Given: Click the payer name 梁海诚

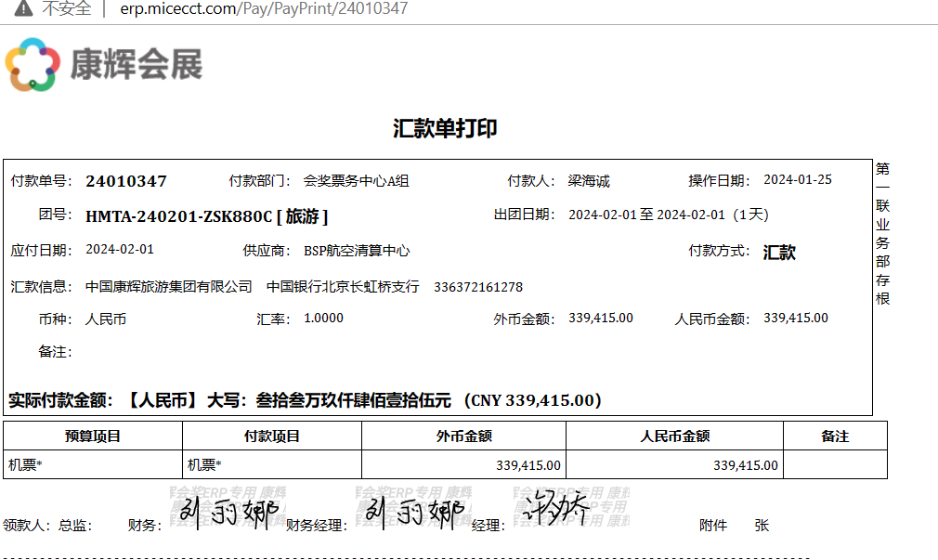Looking at the screenshot, I should pos(589,181).
